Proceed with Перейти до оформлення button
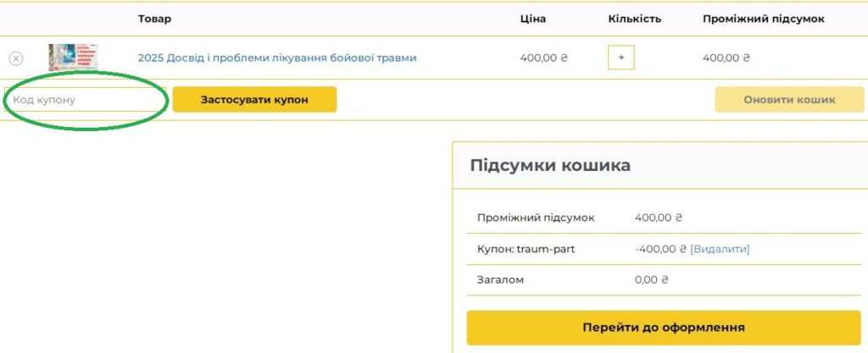This screenshot has height=353, width=868. coord(664,328)
